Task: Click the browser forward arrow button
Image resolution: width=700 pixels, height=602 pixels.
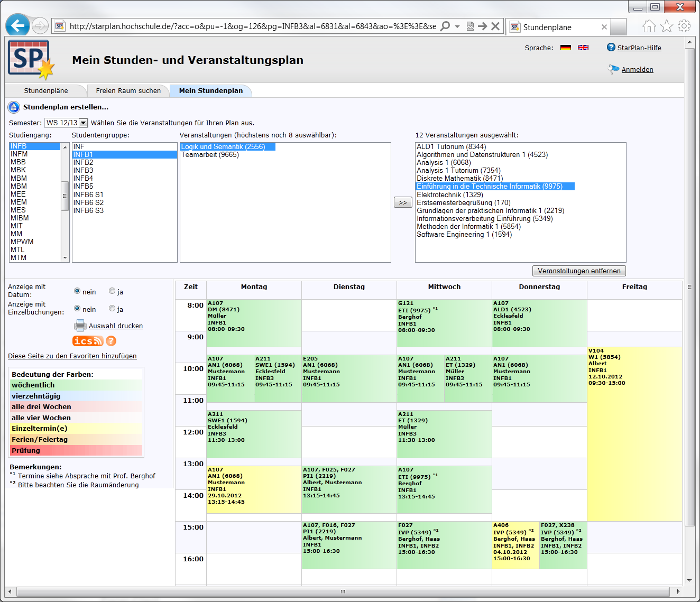Action: point(40,25)
